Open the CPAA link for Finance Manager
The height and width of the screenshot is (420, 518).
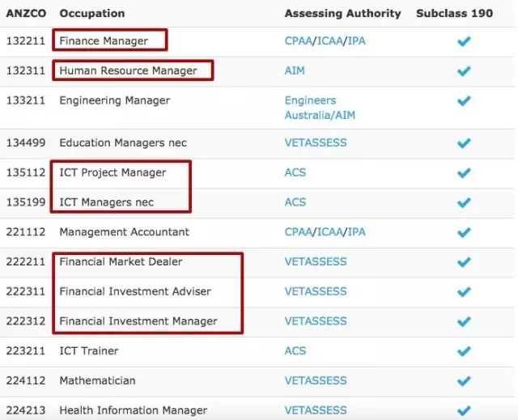[x=299, y=40]
